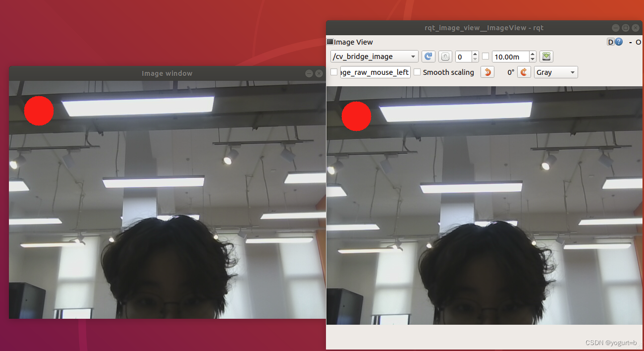Click the D dock-widget icon in rqt
Image resolution: width=644 pixels, height=351 pixels.
click(x=610, y=42)
